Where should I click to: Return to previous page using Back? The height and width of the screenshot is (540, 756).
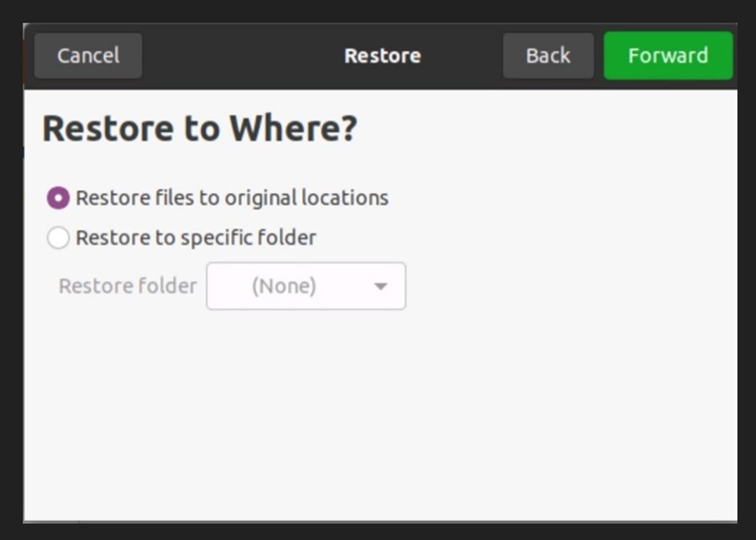548,56
